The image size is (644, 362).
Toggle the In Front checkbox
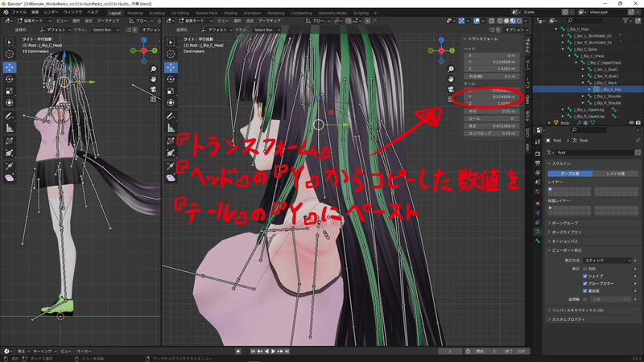(x=585, y=291)
